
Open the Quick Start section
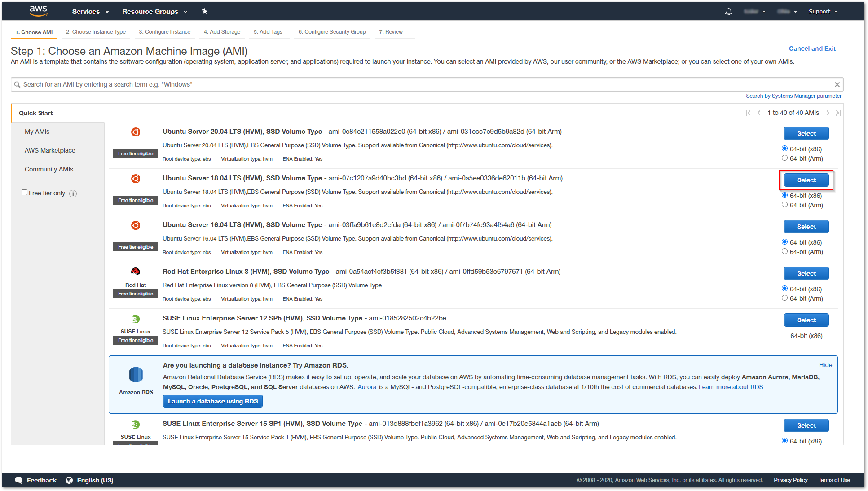[36, 113]
